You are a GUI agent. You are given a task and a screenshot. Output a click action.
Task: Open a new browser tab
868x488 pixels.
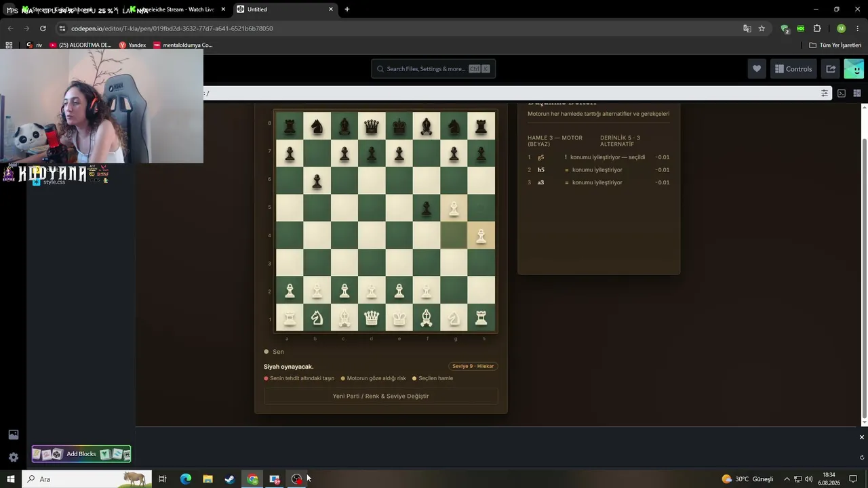pyautogui.click(x=347, y=9)
